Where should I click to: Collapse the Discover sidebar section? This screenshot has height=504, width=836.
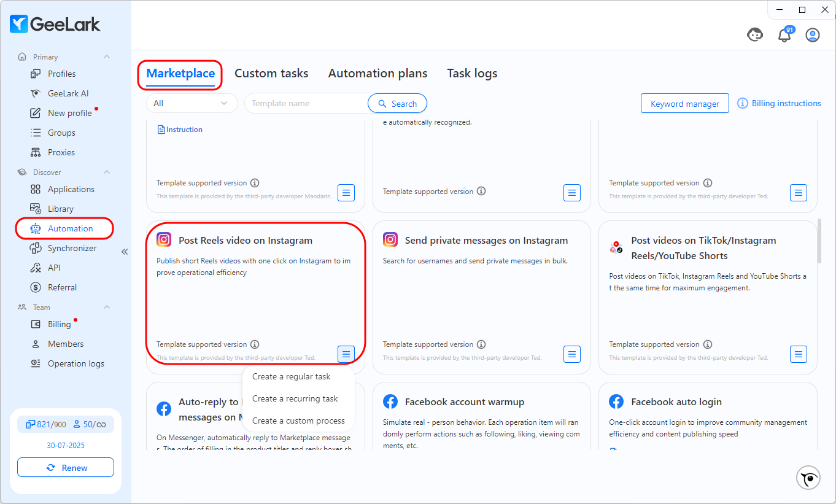pos(107,172)
